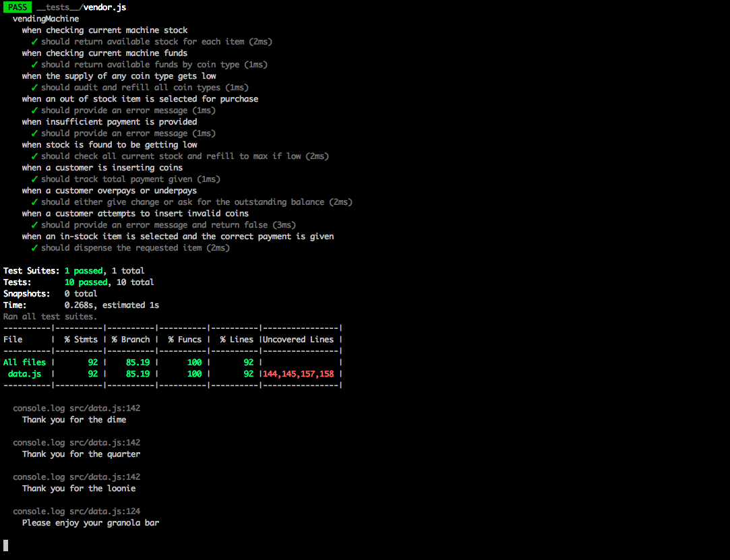This screenshot has height=560, width=730.
Task: Click the src/data.js:124 console.log reference
Action: pos(104,511)
